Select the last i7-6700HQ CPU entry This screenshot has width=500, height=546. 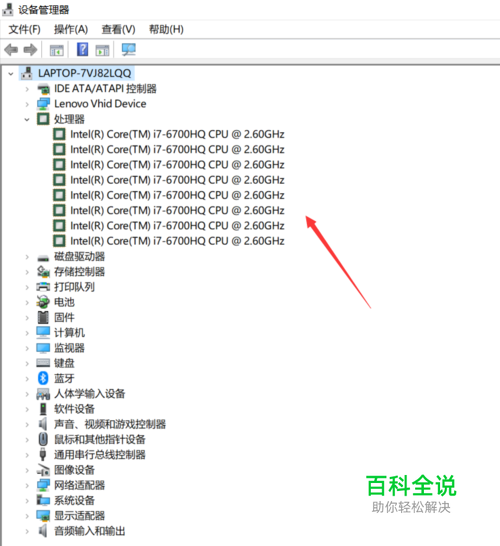pos(177,241)
